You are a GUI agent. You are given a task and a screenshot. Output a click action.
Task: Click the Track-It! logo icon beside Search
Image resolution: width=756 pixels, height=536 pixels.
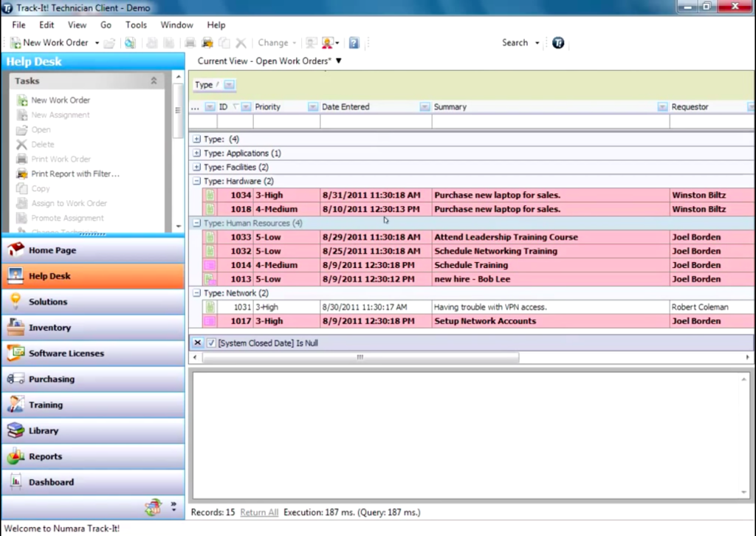[x=558, y=43]
